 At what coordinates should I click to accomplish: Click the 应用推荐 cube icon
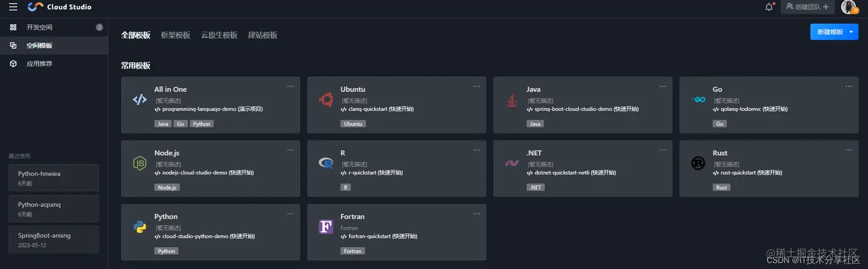(13, 64)
